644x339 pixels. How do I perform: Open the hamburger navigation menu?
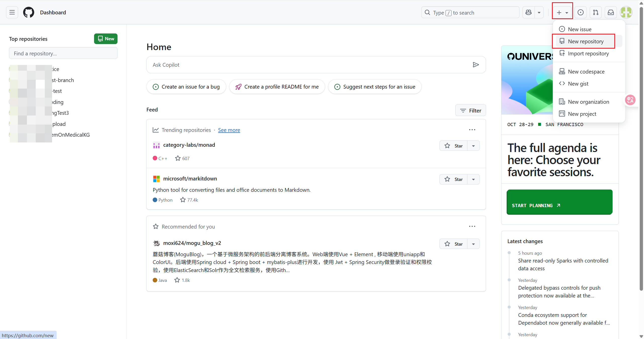click(12, 12)
